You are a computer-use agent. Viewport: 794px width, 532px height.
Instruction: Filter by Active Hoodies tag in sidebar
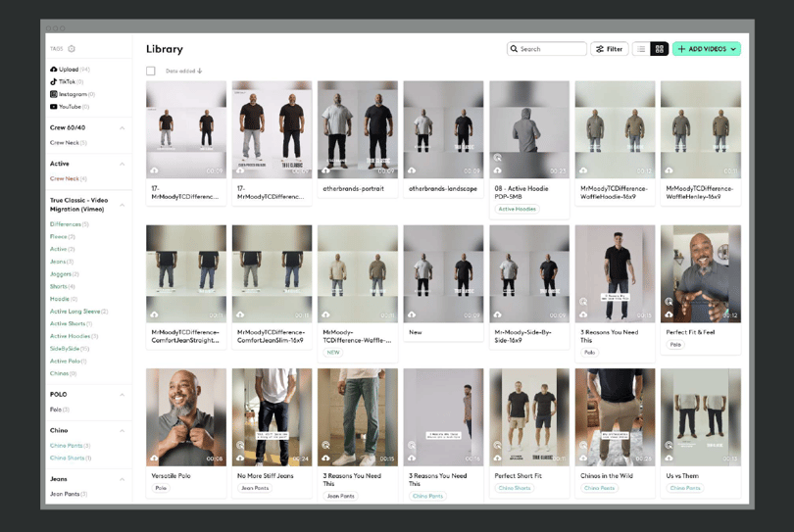pos(74,336)
